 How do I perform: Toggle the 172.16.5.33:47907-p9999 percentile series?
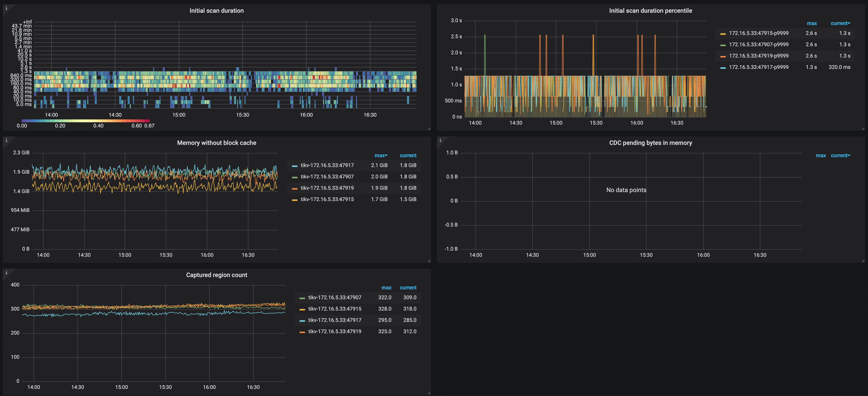click(x=759, y=44)
